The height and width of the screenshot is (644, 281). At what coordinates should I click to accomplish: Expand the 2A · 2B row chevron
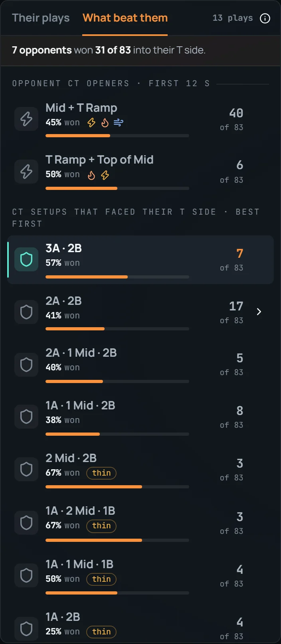click(x=259, y=312)
